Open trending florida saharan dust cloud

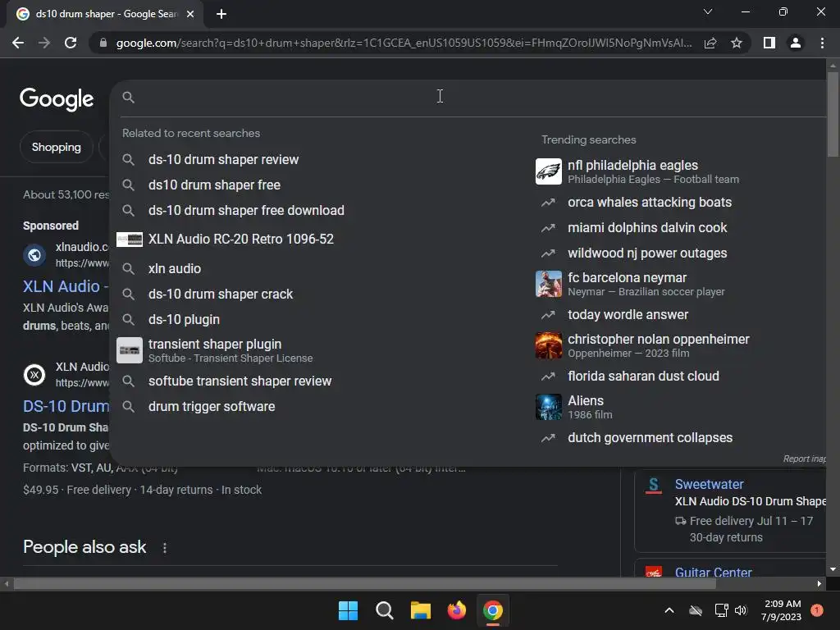[643, 376]
